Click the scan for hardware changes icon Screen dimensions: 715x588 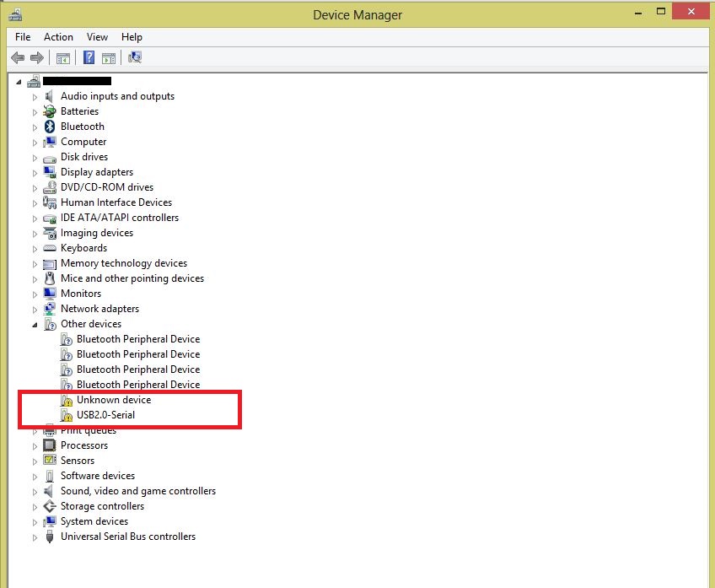pos(135,57)
